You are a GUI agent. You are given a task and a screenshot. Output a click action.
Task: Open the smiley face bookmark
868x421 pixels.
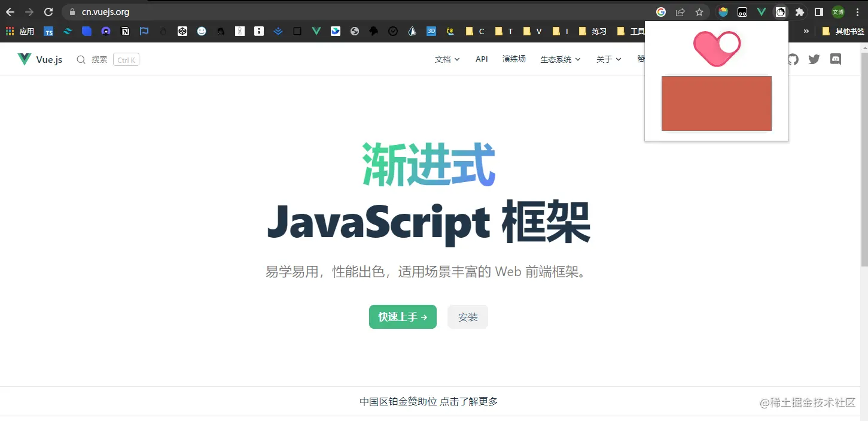pos(202,31)
